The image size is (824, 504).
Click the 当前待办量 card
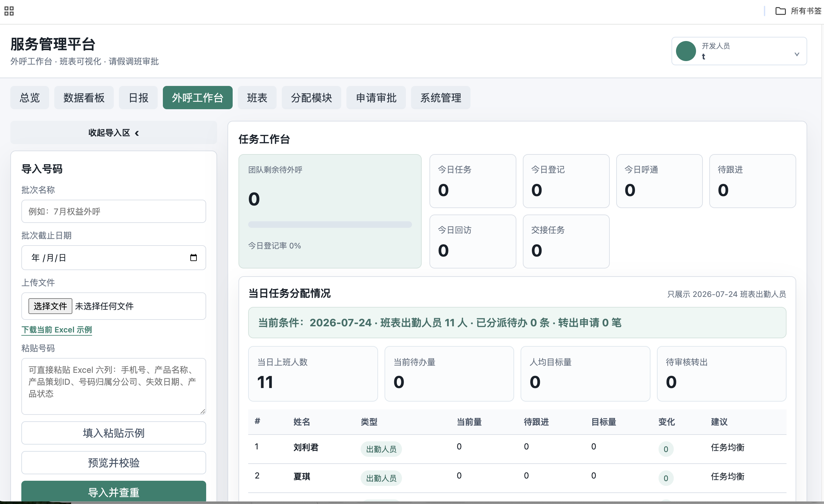point(449,374)
